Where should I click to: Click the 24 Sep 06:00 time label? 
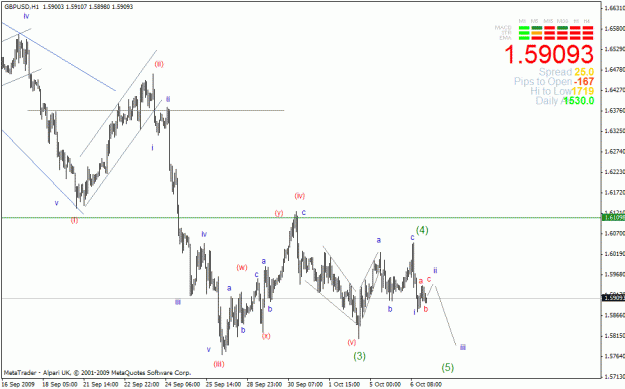(x=183, y=385)
